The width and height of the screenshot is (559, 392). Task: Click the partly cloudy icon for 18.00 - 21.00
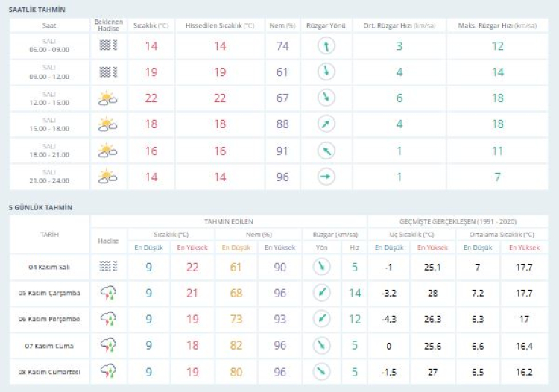point(108,151)
